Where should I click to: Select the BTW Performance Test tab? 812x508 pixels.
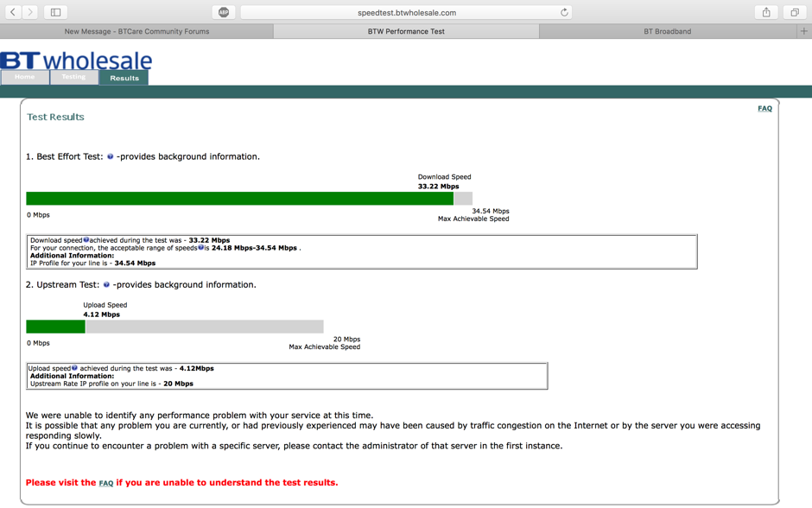(406, 31)
